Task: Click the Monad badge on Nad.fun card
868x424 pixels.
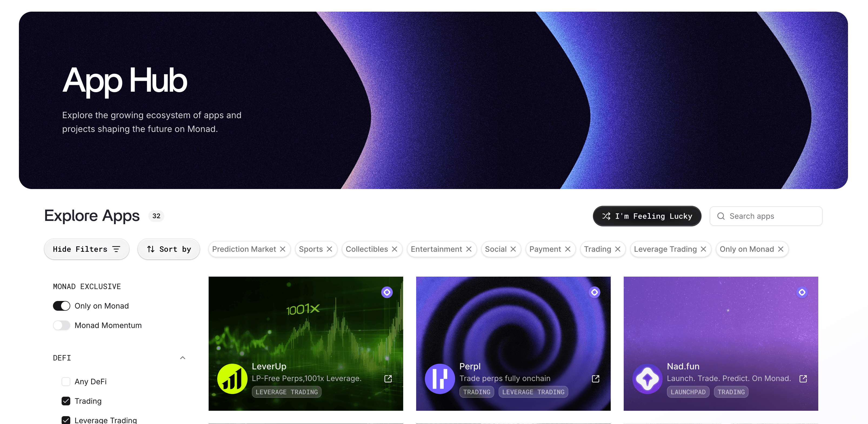Action: tap(802, 292)
